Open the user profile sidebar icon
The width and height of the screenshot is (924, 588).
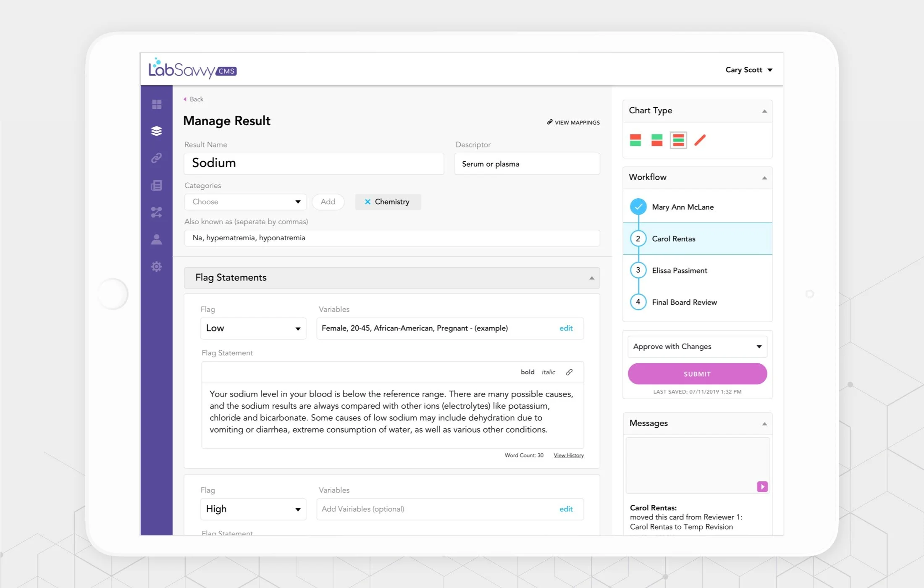pos(157,239)
